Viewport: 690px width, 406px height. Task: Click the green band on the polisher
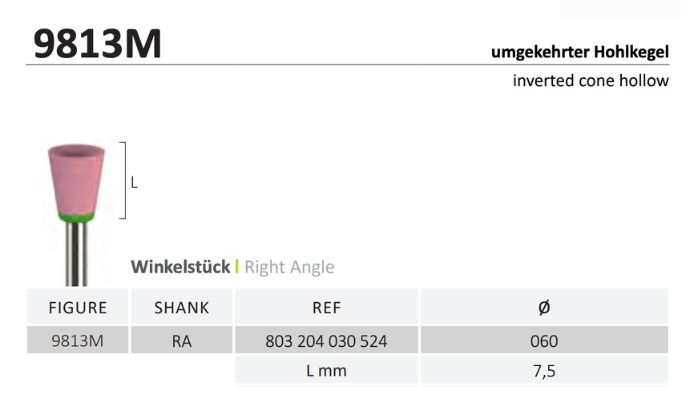click(76, 216)
